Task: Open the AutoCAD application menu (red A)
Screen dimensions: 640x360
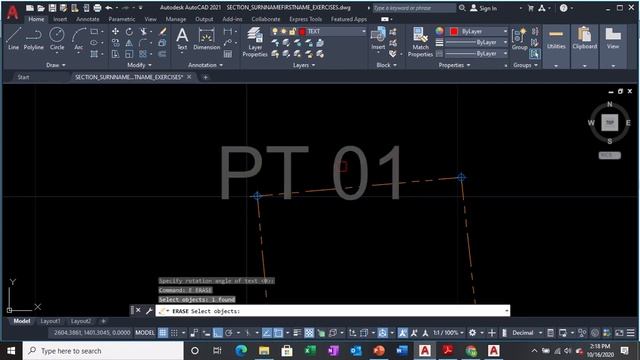Action: click(13, 12)
